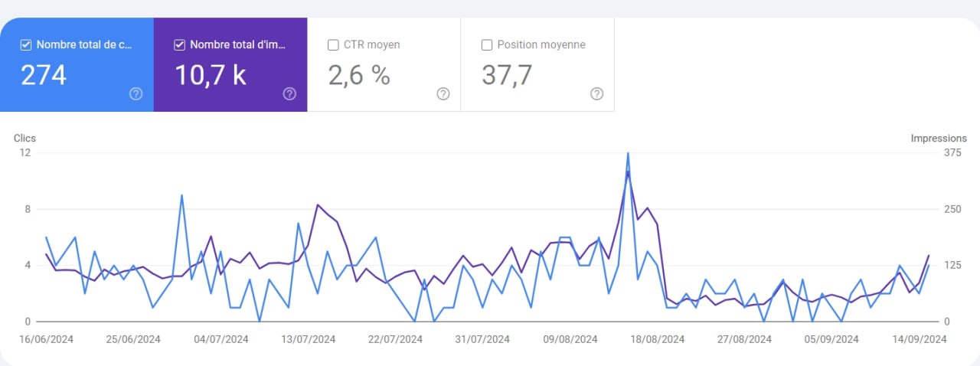Click the Clics axis title
This screenshot has height=366, width=980.
tap(24, 139)
